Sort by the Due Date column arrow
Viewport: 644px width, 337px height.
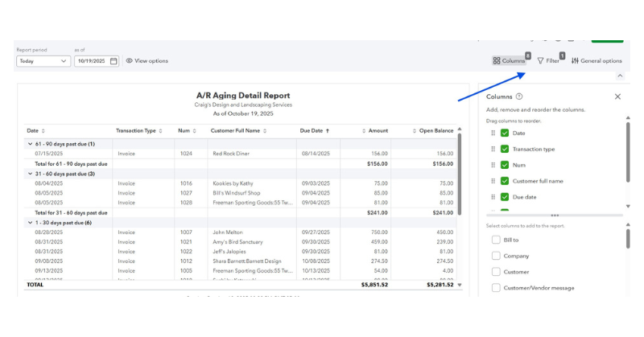pos(327,130)
